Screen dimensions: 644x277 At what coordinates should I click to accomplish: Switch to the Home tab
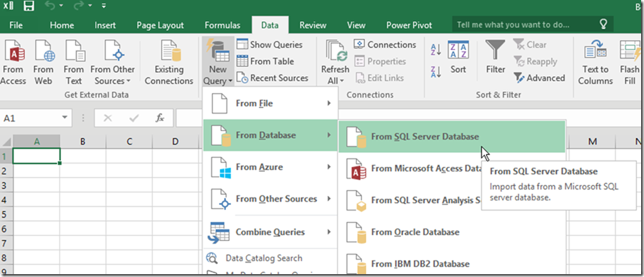click(x=62, y=25)
